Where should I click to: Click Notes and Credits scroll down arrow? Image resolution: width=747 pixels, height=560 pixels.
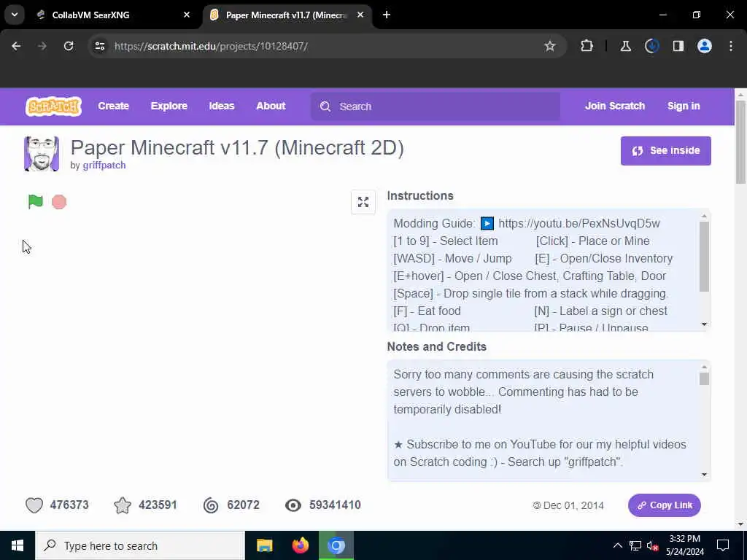pyautogui.click(x=704, y=475)
